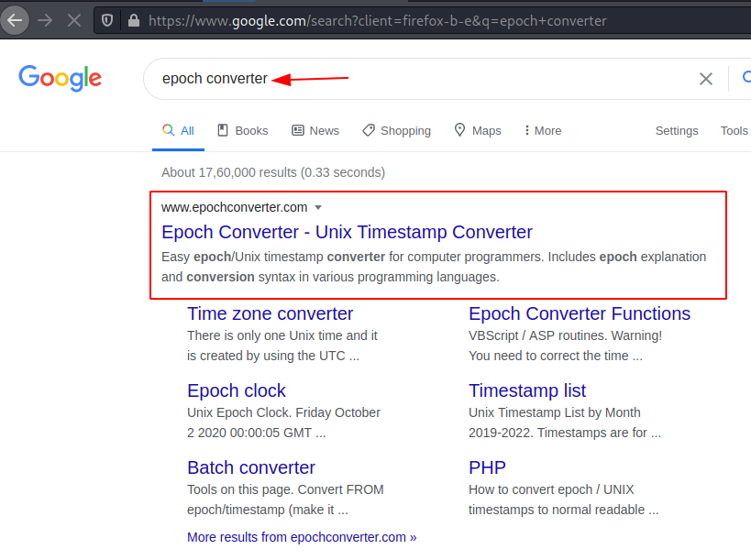Open Epoch Converter - Unix Timestamp Converter result

[x=347, y=232]
